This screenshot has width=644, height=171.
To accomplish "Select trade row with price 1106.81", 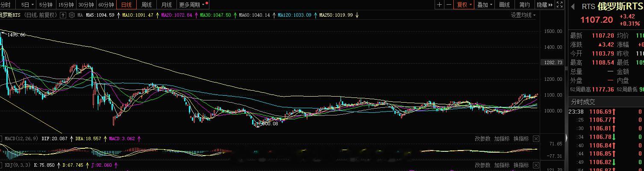I will pos(606,128).
